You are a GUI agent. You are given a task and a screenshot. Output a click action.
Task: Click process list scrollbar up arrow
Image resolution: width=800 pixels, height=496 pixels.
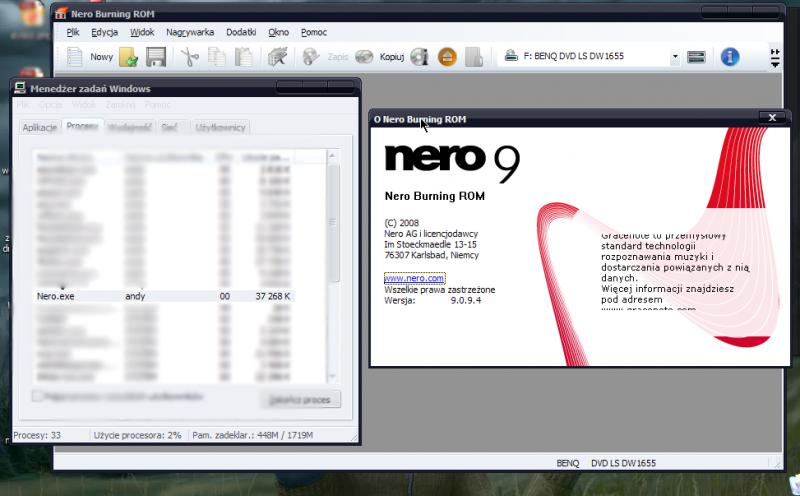point(332,155)
